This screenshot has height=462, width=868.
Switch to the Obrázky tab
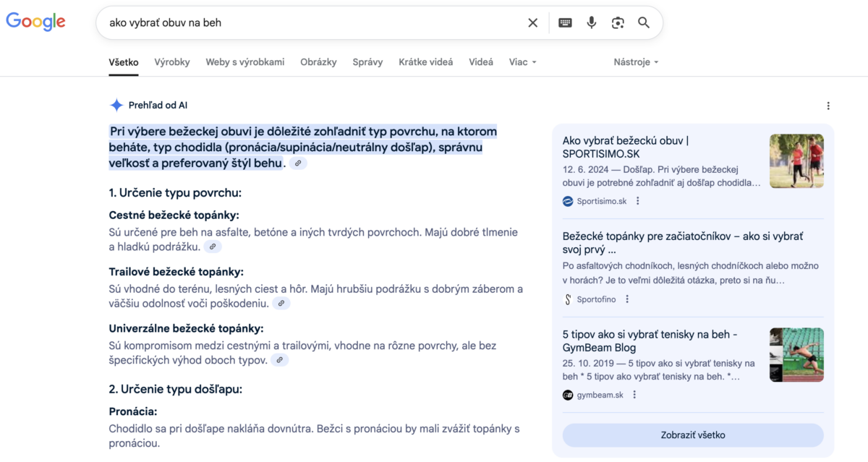319,62
